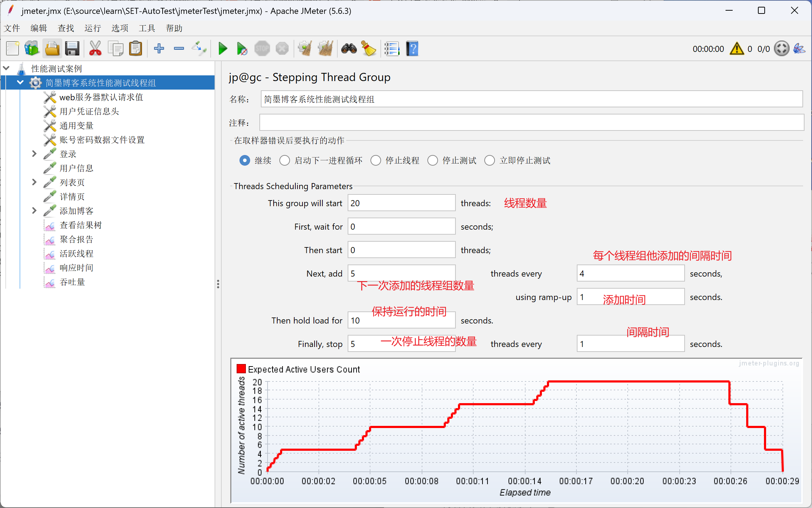This screenshot has width=812, height=508.
Task: Click the panel divider collapse handle
Action: pos(218,284)
